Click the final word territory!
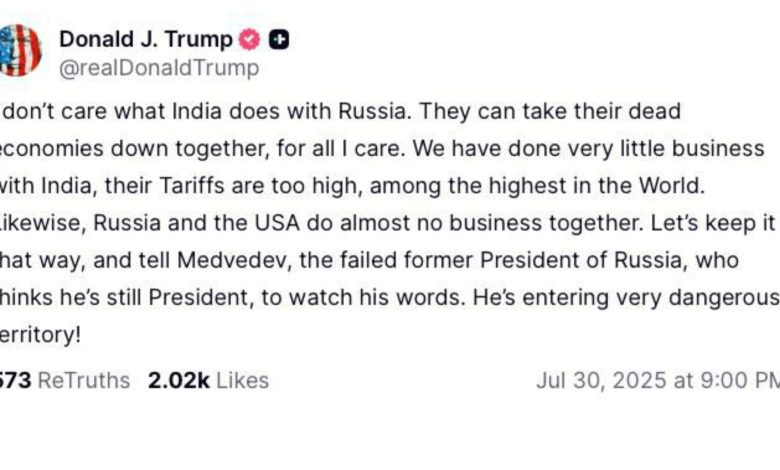Viewport: 780px width, 470px height. (x=40, y=335)
